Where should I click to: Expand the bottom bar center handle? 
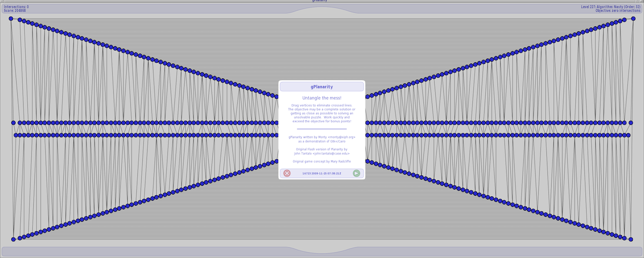coord(322,250)
